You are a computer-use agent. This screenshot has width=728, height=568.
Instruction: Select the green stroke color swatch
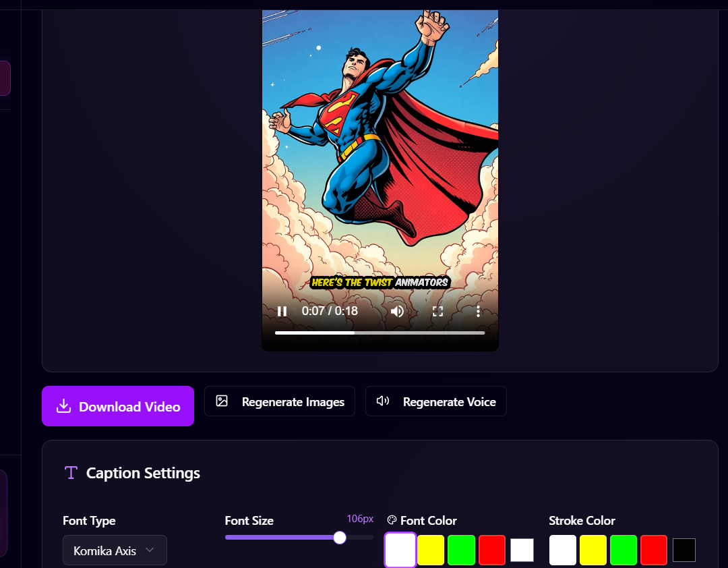click(x=623, y=550)
